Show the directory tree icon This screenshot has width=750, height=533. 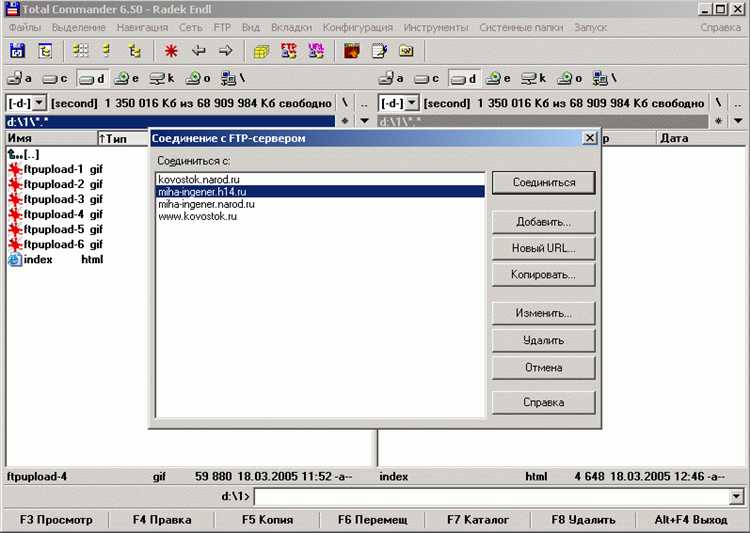click(134, 50)
